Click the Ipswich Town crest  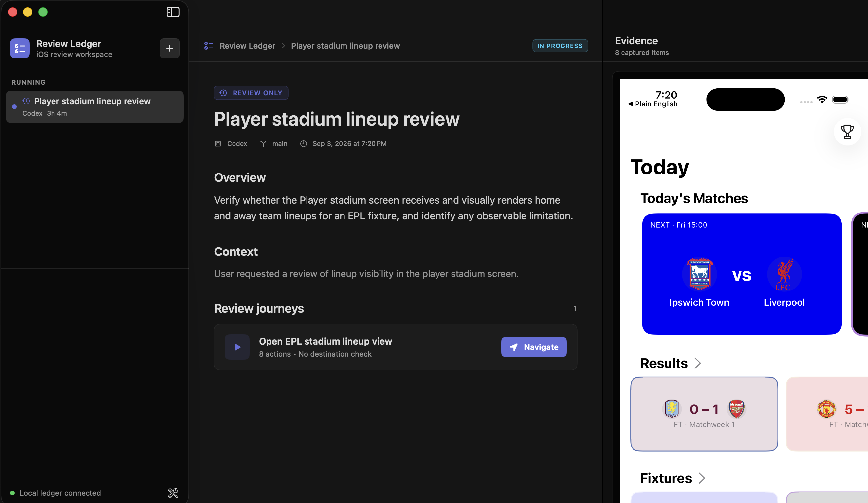pos(699,274)
